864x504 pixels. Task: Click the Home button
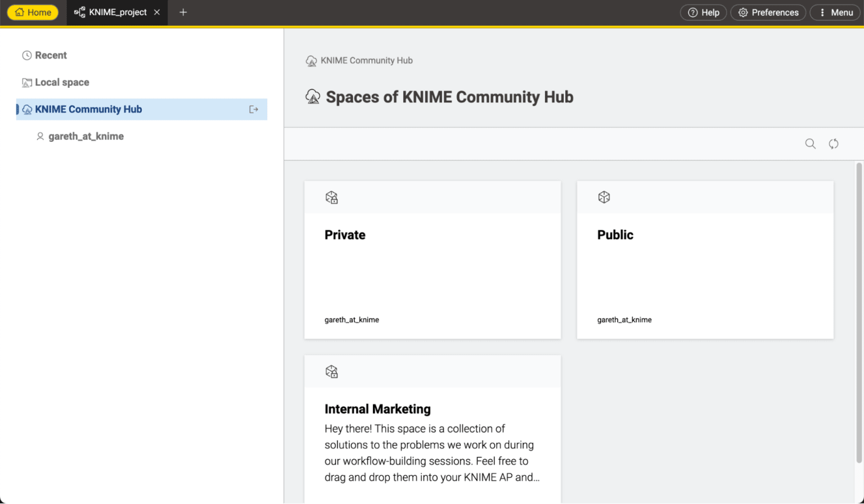(x=33, y=12)
